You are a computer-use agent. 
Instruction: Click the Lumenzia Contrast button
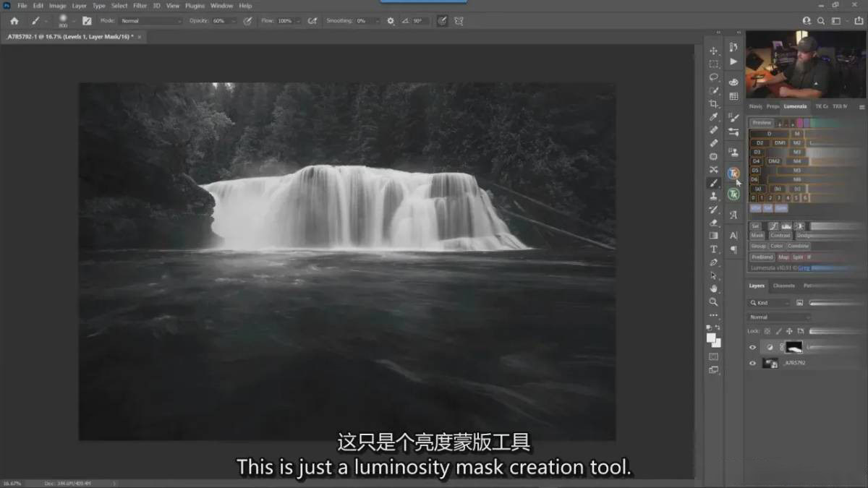(780, 236)
